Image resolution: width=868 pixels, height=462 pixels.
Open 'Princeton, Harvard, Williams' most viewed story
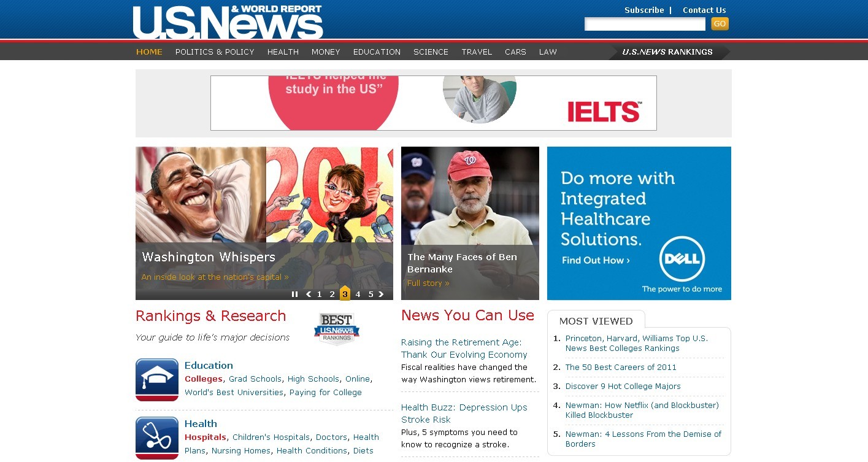click(x=637, y=343)
